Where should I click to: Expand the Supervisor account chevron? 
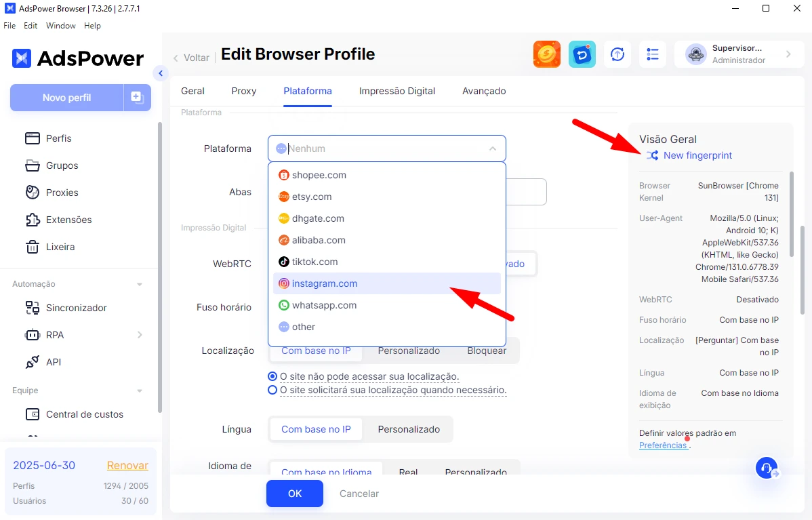(788, 54)
